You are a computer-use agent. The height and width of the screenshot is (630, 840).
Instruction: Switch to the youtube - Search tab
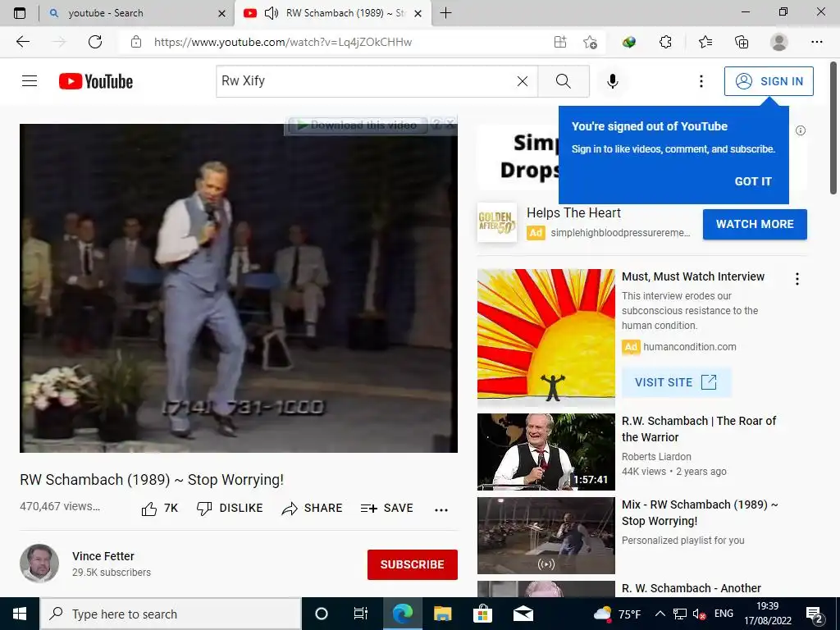[137, 13]
